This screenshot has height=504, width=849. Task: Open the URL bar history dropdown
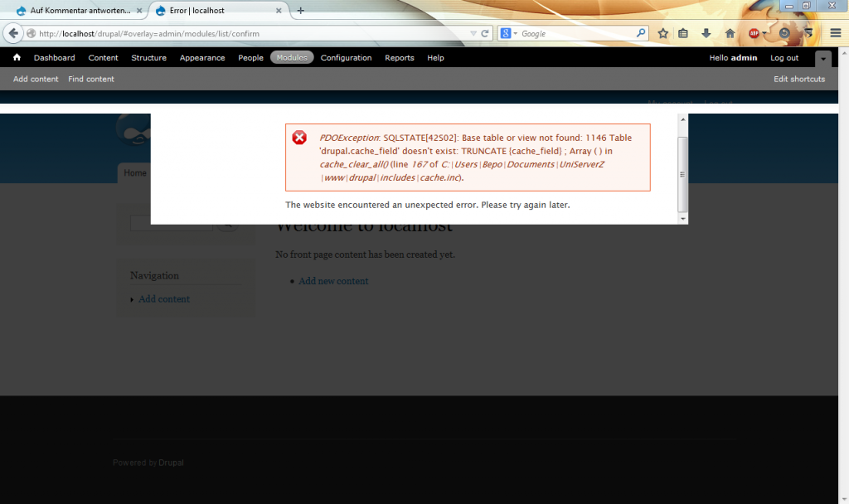pos(473,34)
